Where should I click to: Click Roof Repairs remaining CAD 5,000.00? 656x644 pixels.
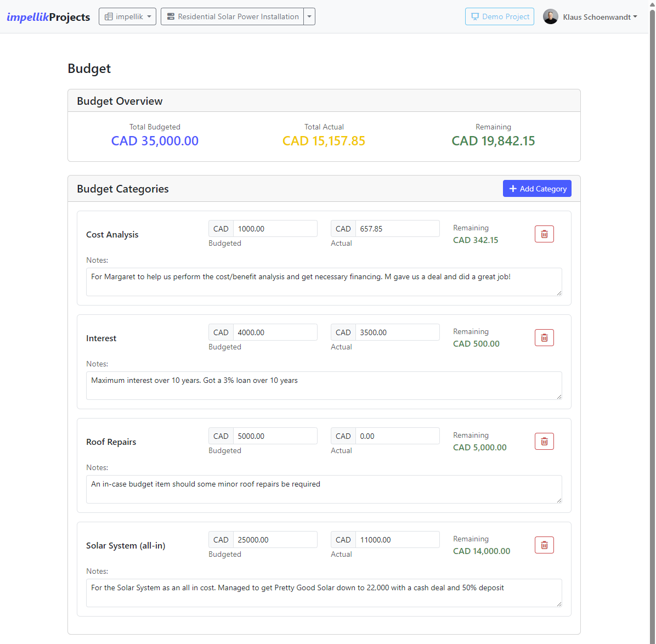click(x=479, y=448)
